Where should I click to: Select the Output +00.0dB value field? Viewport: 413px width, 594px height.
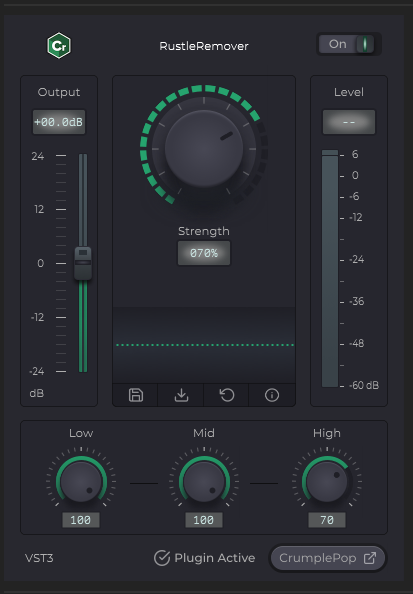59,122
